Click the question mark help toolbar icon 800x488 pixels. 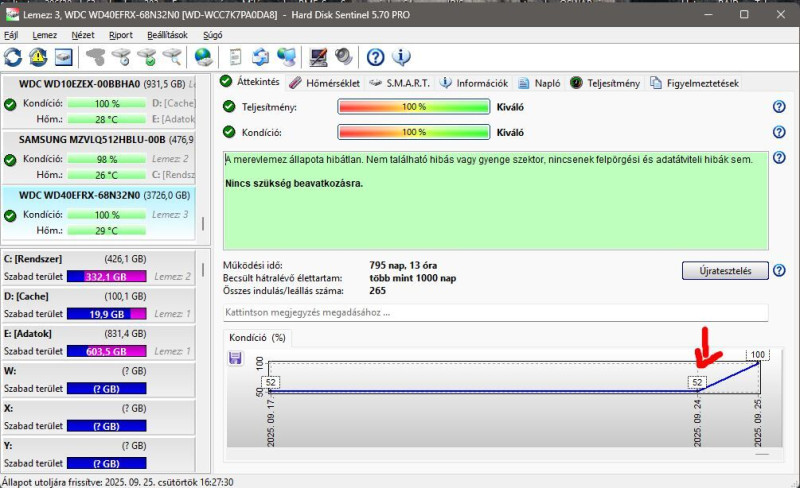376,57
